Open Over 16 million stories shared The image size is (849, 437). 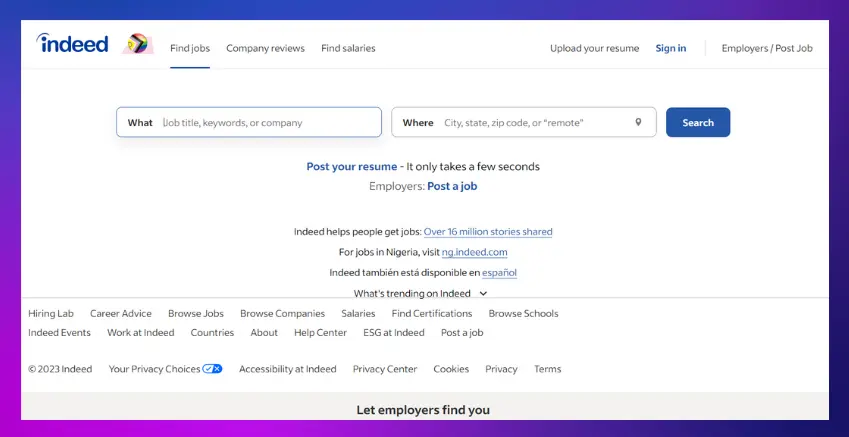coord(488,232)
